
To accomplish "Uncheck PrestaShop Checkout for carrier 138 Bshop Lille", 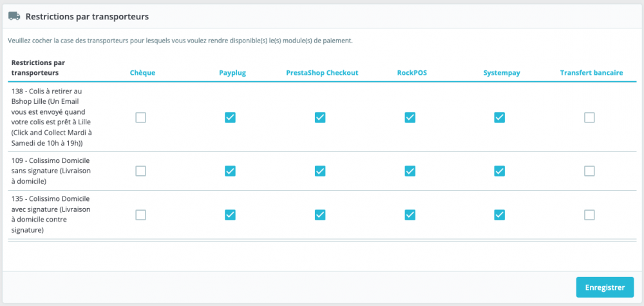I will point(320,117).
